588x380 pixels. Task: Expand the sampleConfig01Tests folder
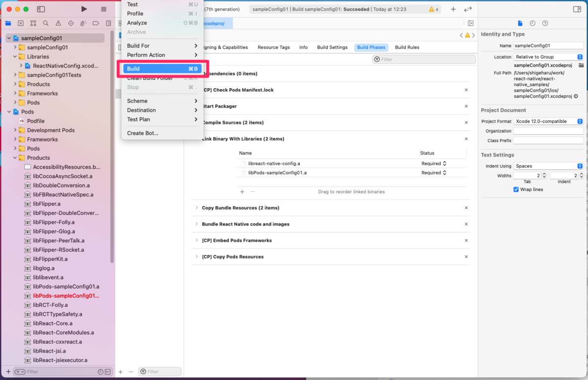click(x=15, y=75)
